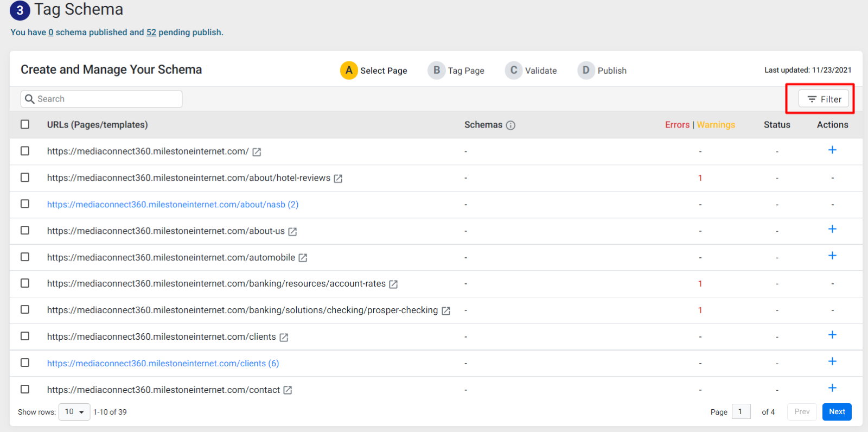Image resolution: width=868 pixels, height=432 pixels.
Task: Open the clients (6) link
Action: point(163,364)
